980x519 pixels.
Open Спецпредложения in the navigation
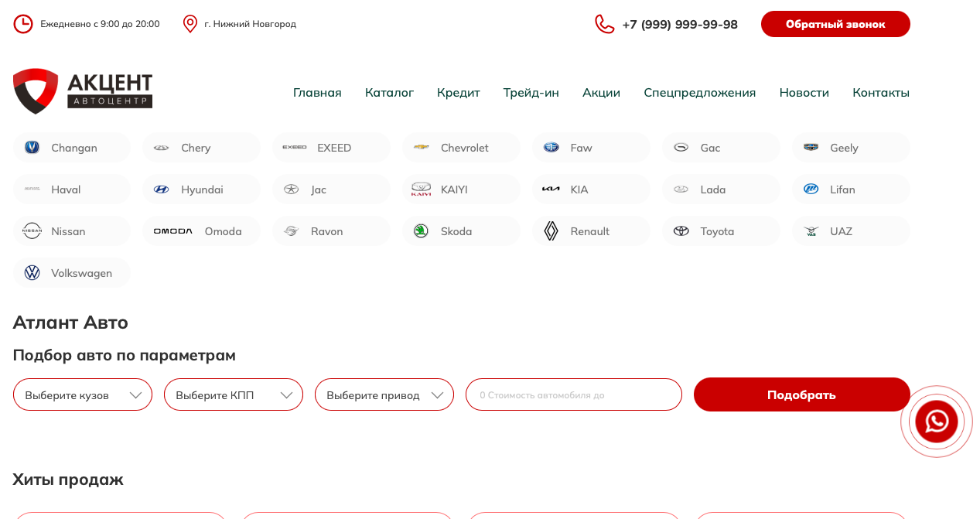700,93
